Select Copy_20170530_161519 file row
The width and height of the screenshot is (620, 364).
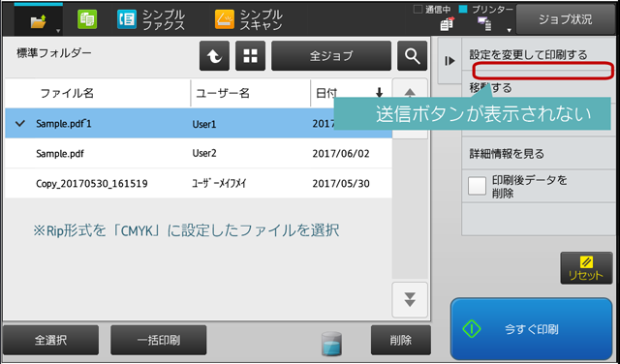coord(199,183)
